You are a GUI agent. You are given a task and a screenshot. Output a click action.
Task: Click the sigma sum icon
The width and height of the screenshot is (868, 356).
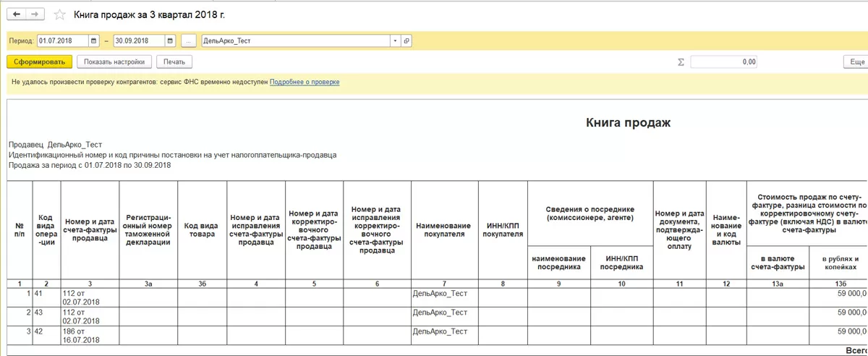point(681,62)
